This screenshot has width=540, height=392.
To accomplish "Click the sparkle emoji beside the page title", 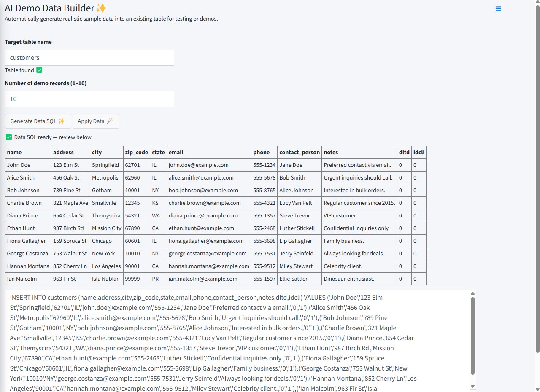I will (x=101, y=8).
